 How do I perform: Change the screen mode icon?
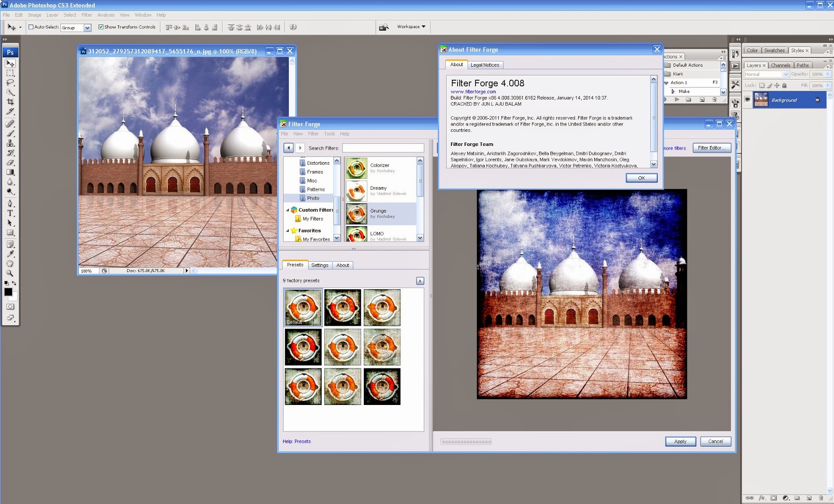pyautogui.click(x=10, y=318)
